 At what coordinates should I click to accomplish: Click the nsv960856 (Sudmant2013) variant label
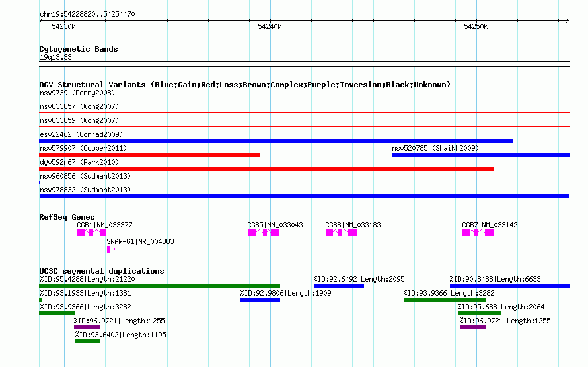(x=85, y=176)
